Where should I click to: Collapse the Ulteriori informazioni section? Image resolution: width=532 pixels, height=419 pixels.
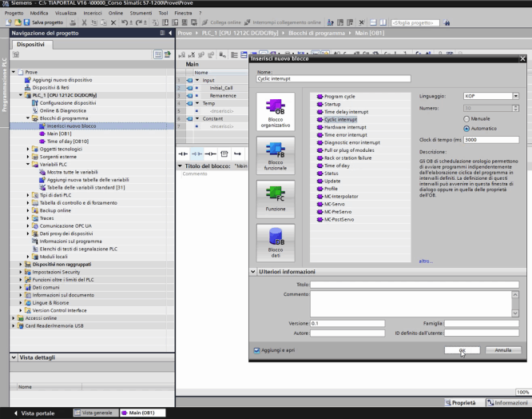[252, 272]
